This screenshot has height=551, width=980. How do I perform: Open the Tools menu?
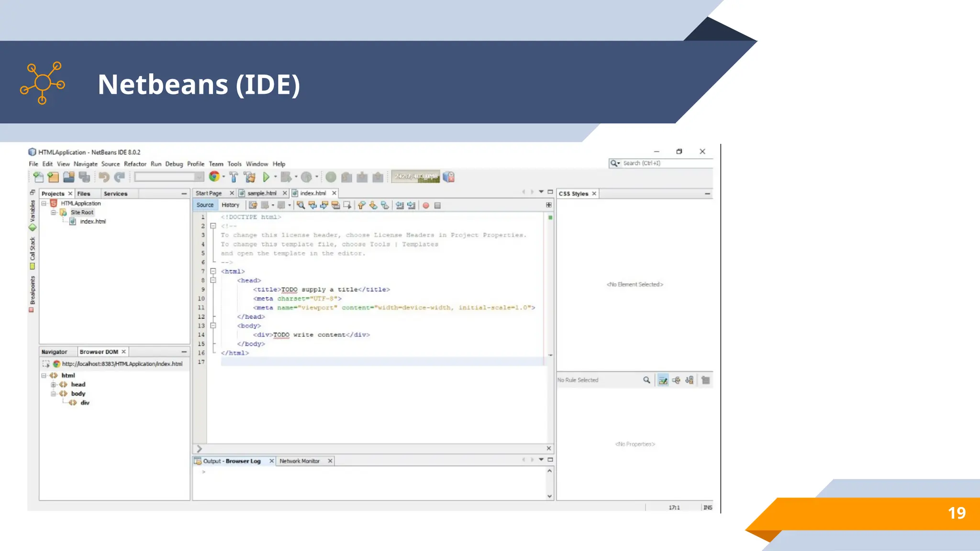click(234, 164)
